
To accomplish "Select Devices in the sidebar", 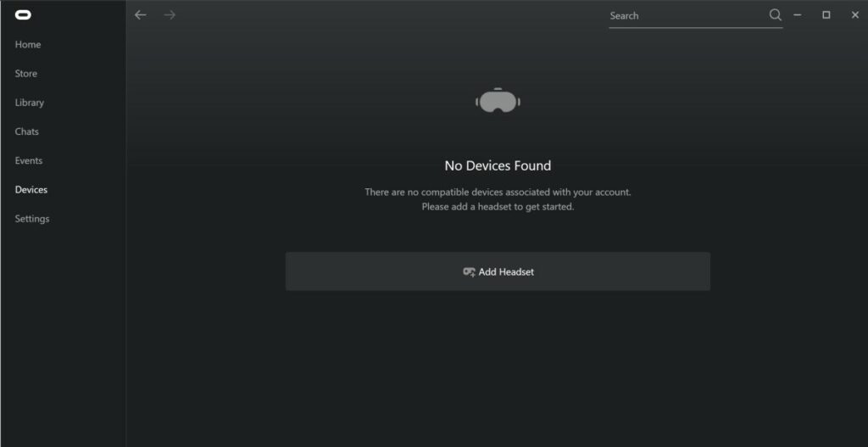I will 31,189.
